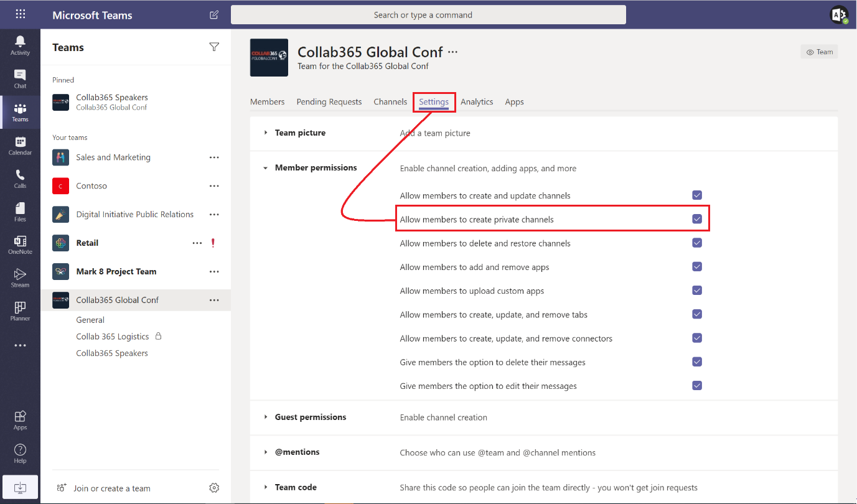The height and width of the screenshot is (504, 857).
Task: Open the Planner app
Action: [20, 311]
